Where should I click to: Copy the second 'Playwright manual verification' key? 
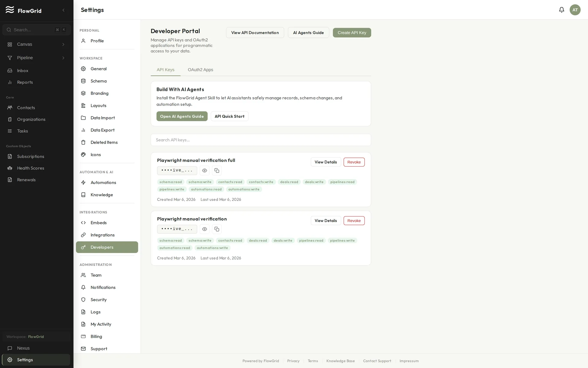point(217,229)
